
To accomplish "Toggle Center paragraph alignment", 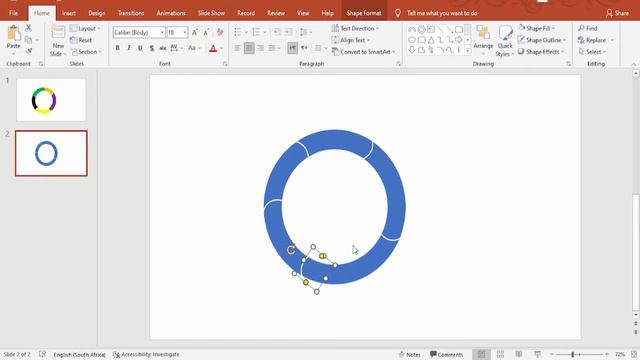I will [249, 48].
